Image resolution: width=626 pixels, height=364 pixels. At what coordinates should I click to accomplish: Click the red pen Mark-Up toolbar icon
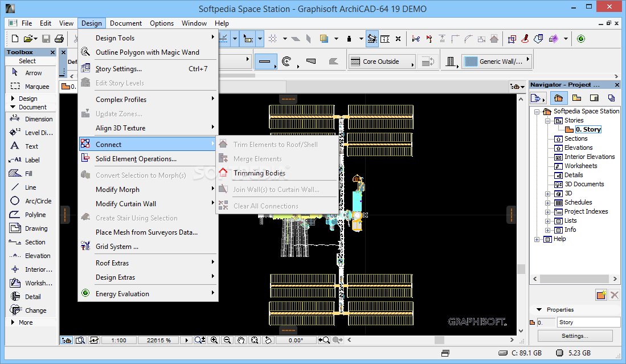525,39
